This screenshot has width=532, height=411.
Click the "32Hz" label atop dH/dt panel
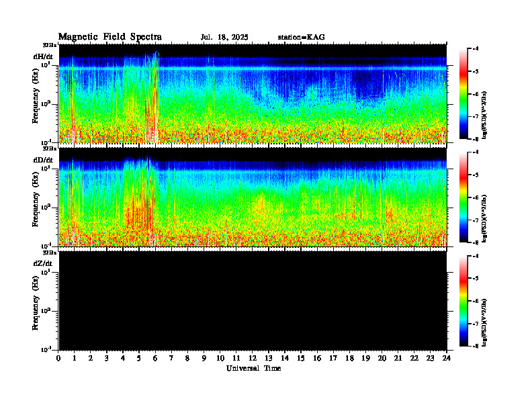tap(49, 45)
